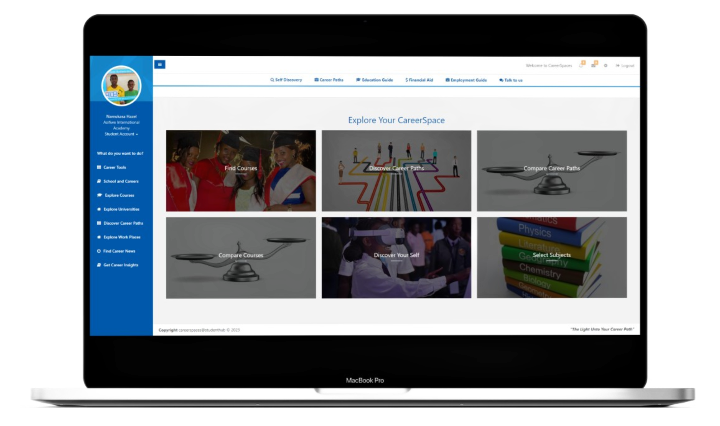Open settings gear icon in header

(x=605, y=65)
